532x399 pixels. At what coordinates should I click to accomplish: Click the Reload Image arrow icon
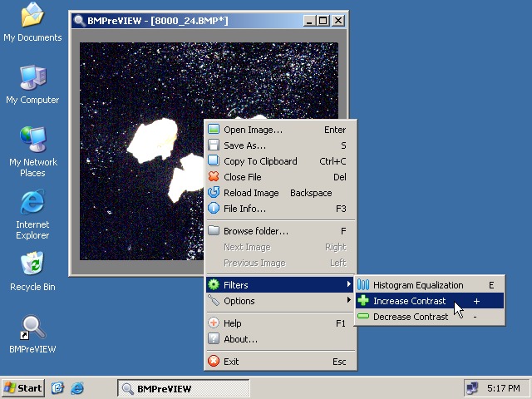[214, 192]
